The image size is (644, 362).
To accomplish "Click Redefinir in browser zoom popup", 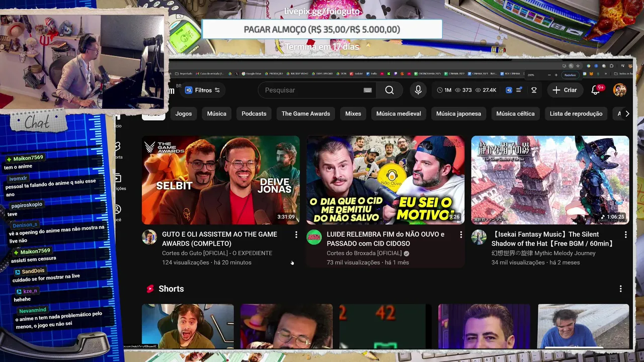I will (x=570, y=75).
